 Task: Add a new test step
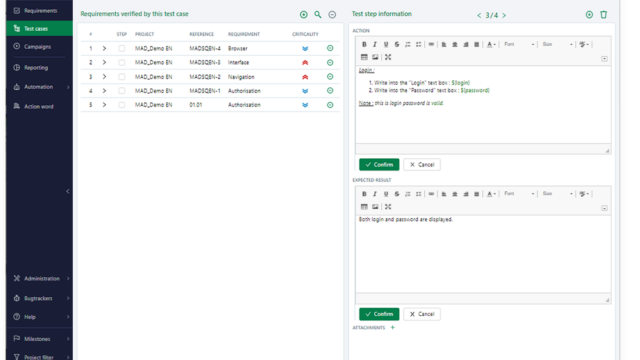pos(589,15)
